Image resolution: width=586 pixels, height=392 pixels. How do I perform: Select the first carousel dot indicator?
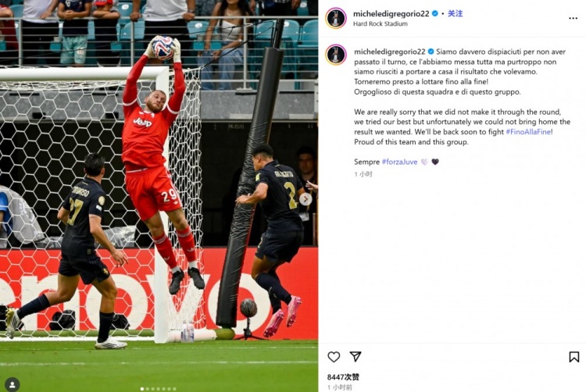[x=142, y=389]
